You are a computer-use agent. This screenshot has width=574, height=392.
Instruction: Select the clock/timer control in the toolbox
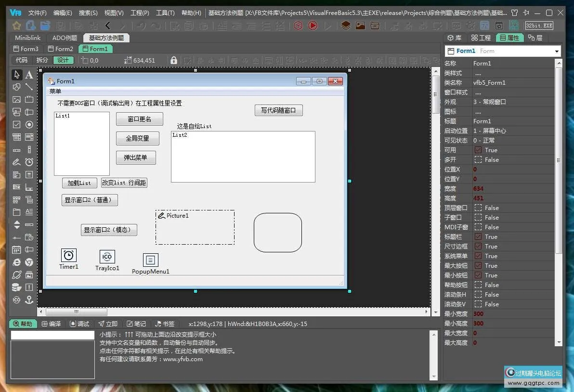[29, 162]
